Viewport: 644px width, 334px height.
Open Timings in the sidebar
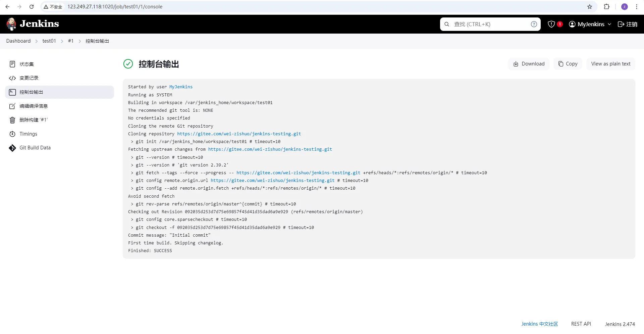click(60, 134)
